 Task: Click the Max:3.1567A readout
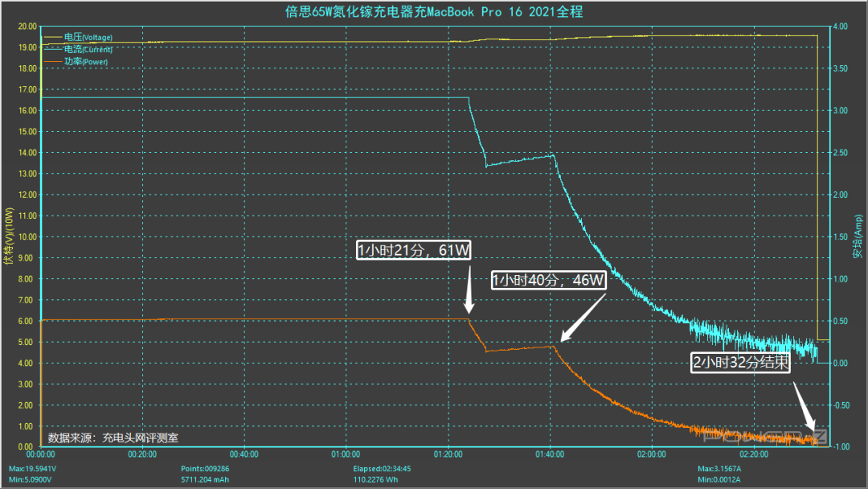point(719,469)
